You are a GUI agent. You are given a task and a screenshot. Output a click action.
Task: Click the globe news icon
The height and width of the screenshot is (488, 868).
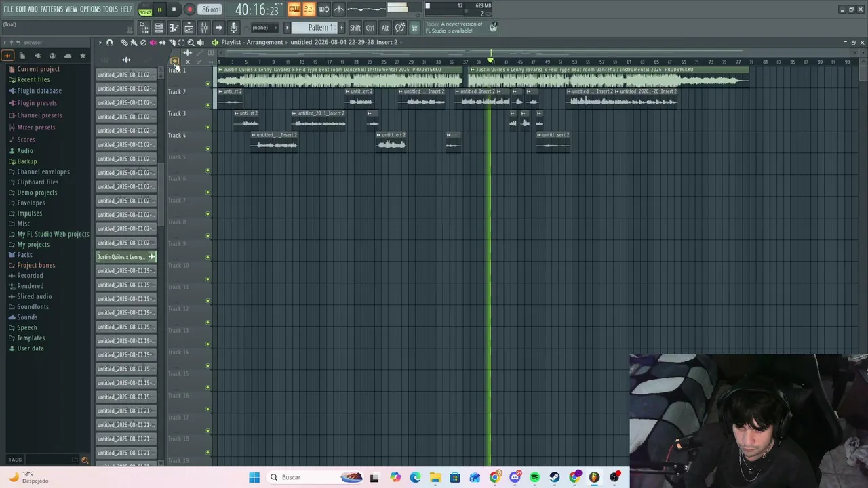coord(494,27)
